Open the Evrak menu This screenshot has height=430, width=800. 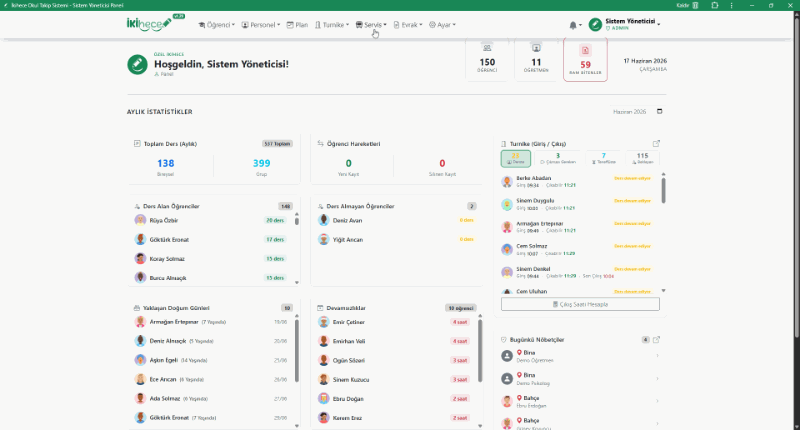point(408,24)
